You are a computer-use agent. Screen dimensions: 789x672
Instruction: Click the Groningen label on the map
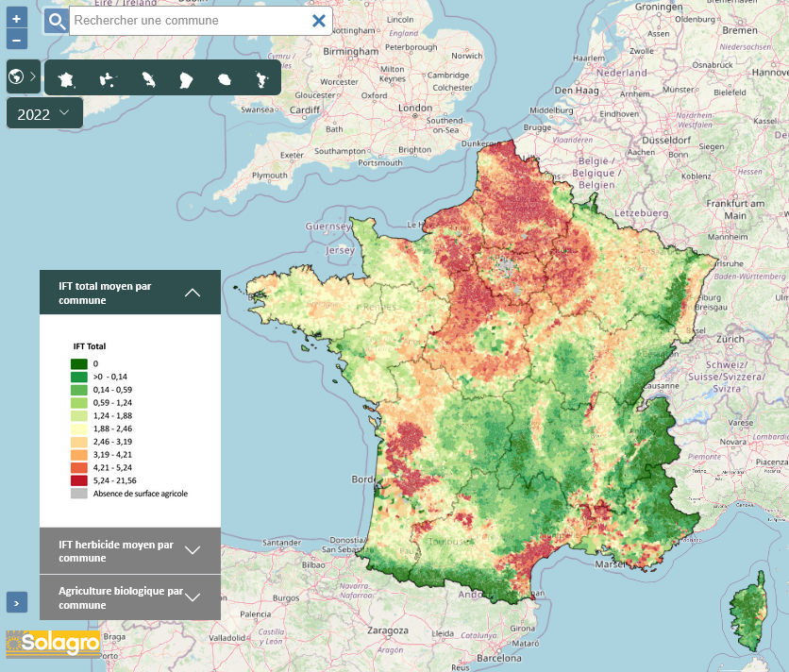[659, 7]
